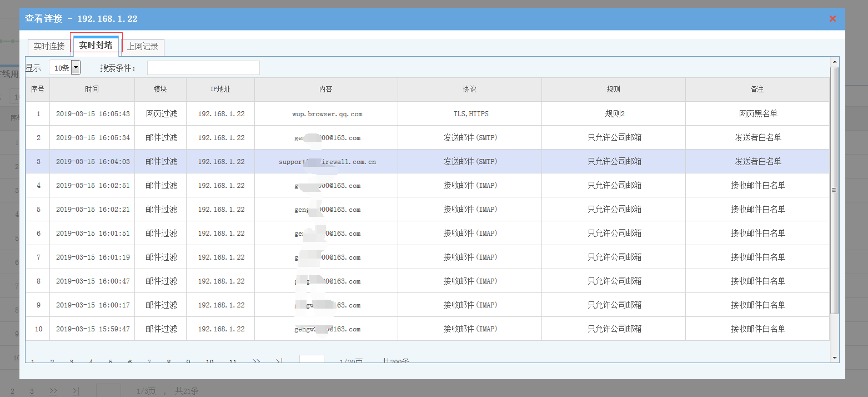The width and height of the screenshot is (868, 397).
Task: Expand the 显示 10条 rows dropdown
Action: (x=76, y=68)
